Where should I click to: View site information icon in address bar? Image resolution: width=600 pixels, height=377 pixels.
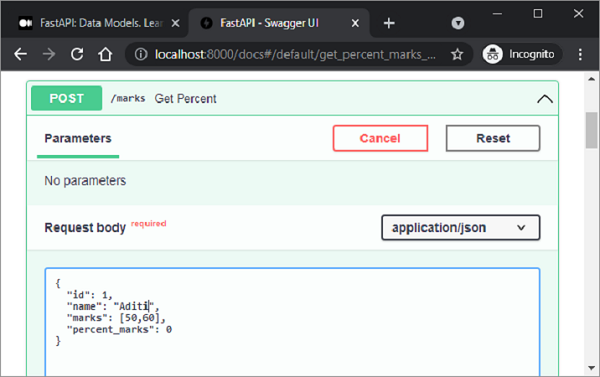click(141, 54)
